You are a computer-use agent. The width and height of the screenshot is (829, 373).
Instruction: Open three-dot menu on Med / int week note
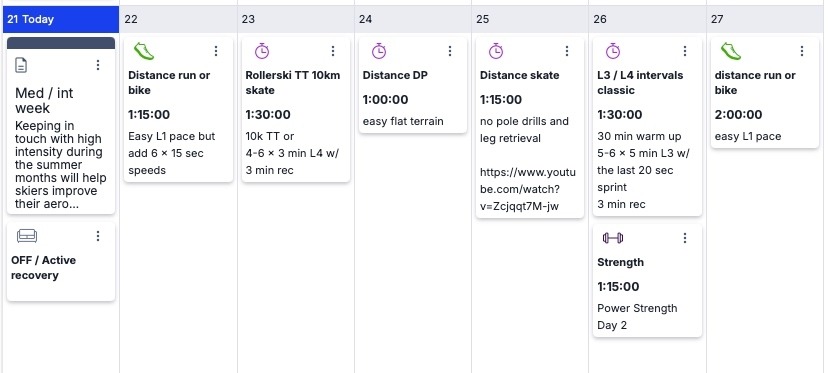tap(98, 65)
